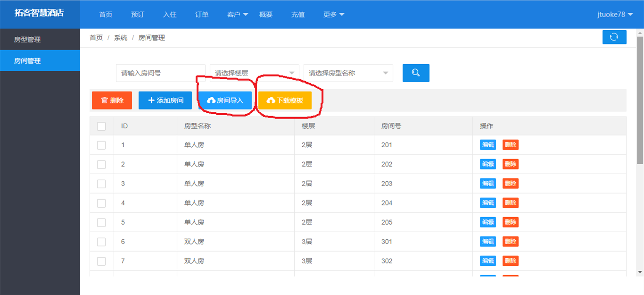Click the scrollbar down arrow
644x295 pixels.
tap(640, 272)
